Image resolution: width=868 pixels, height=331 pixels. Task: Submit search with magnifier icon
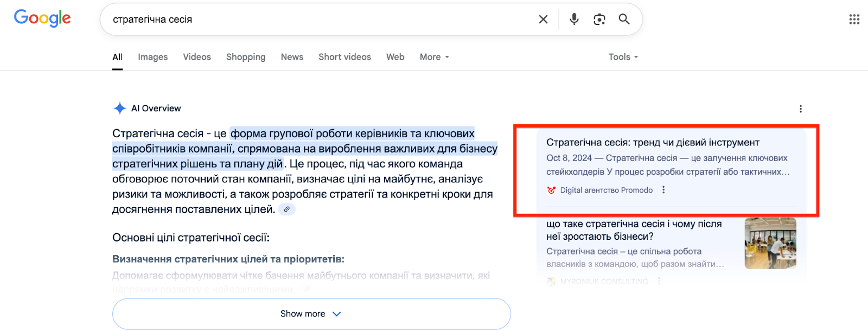624,20
